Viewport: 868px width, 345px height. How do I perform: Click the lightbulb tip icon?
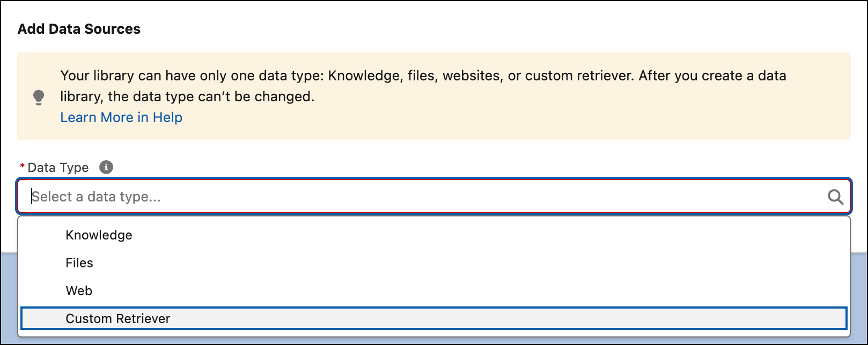click(x=39, y=97)
